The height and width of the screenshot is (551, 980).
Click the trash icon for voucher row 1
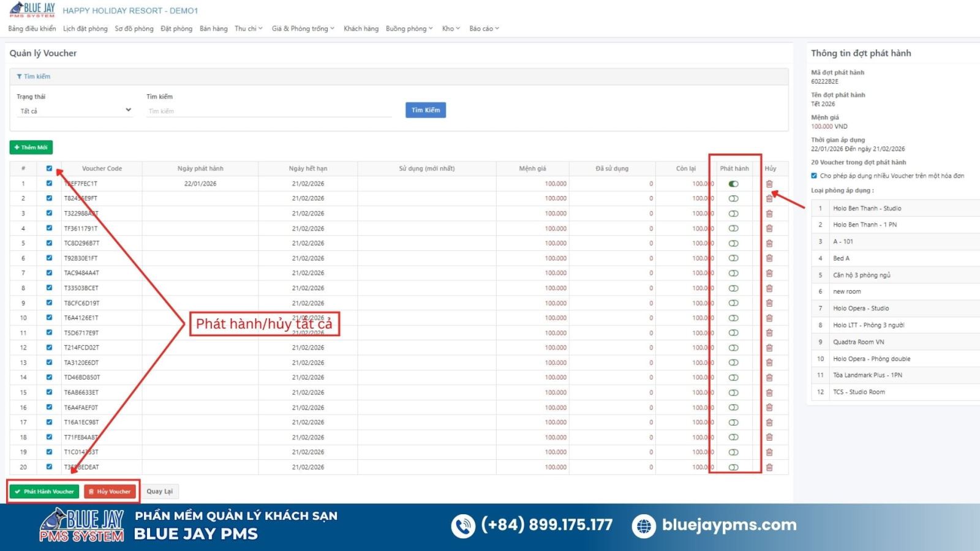769,184
